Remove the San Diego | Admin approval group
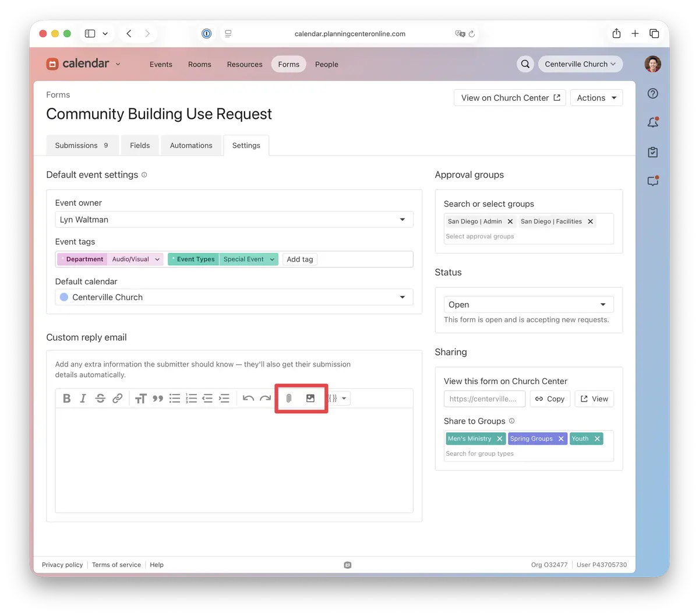This screenshot has width=699, height=616. 510,221
